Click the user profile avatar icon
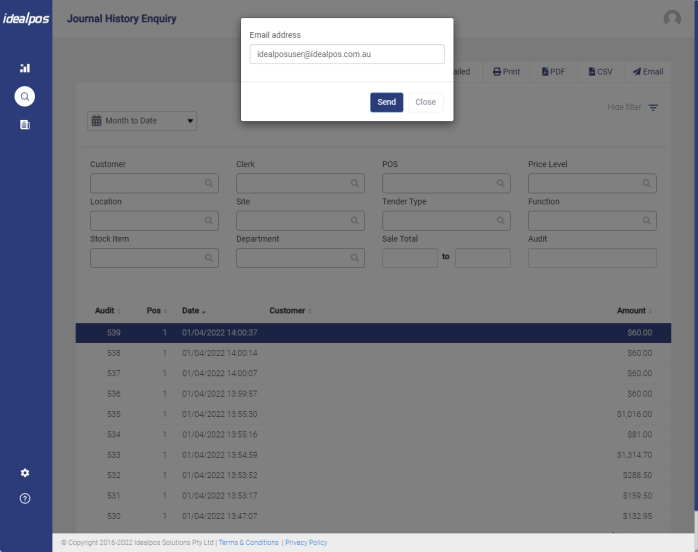 point(672,18)
